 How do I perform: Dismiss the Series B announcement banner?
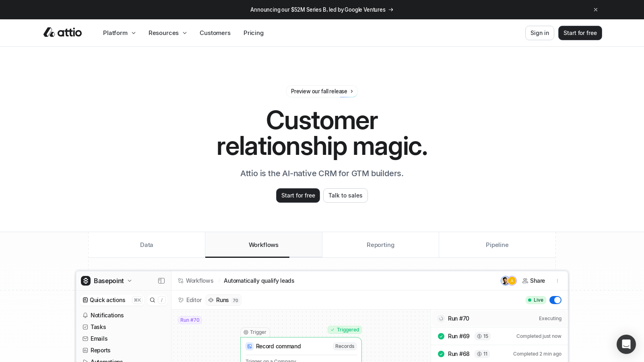click(x=595, y=10)
